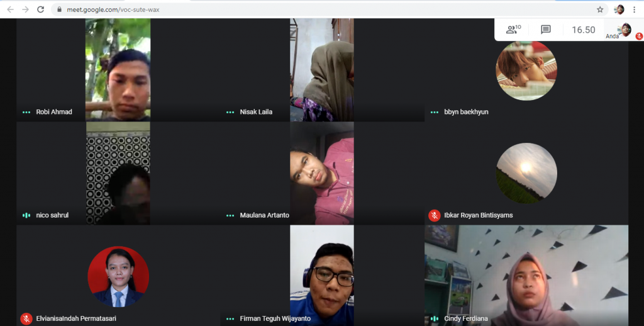Click the meet.google.com address bar
644x326 pixels.
point(314,10)
